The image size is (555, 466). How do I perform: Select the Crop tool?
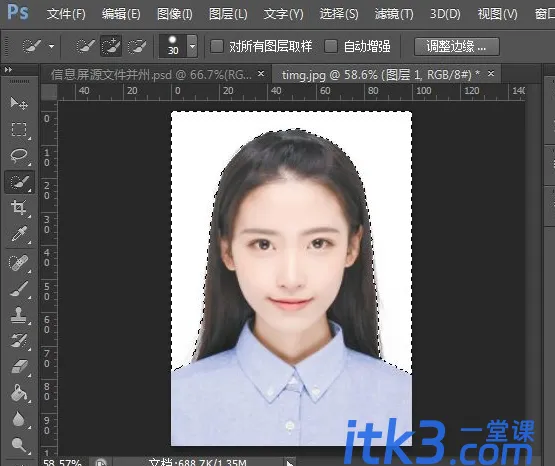pos(19,208)
